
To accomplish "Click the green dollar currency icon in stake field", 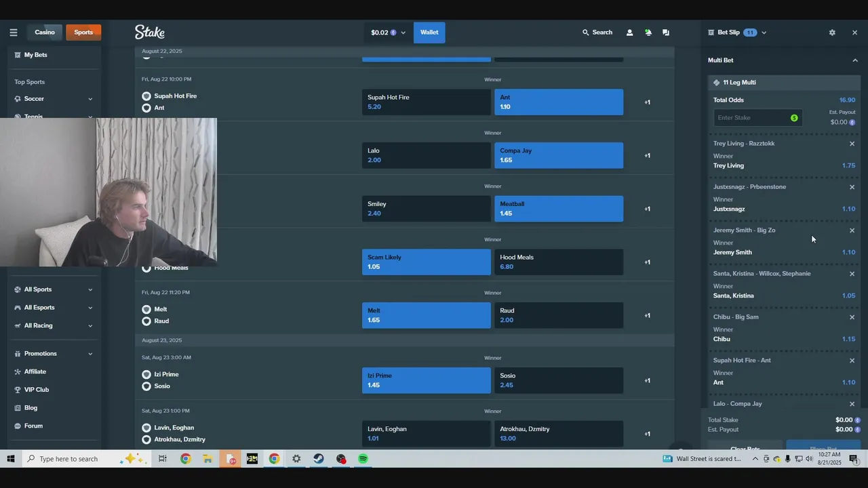I will [794, 118].
